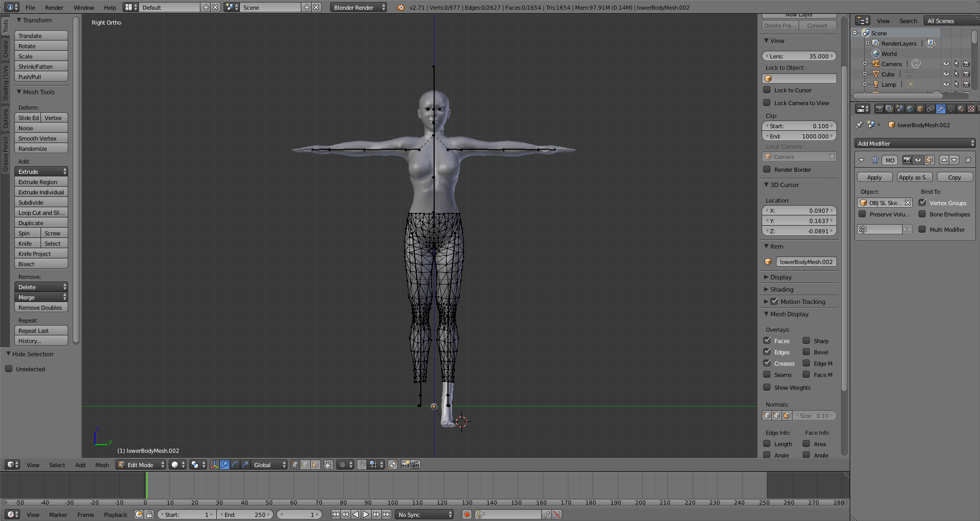Click the Remove Doubles button

click(41, 307)
